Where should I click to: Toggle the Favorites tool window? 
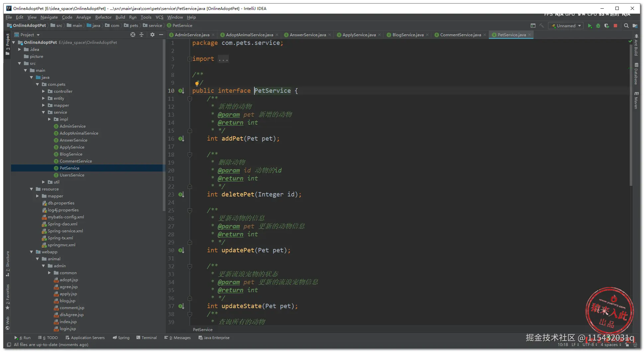tap(7, 296)
